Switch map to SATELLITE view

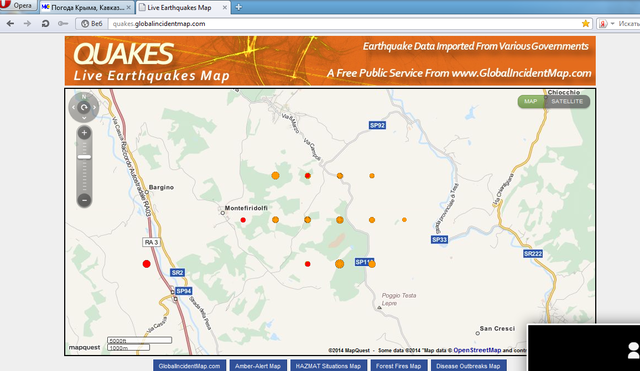(x=567, y=101)
